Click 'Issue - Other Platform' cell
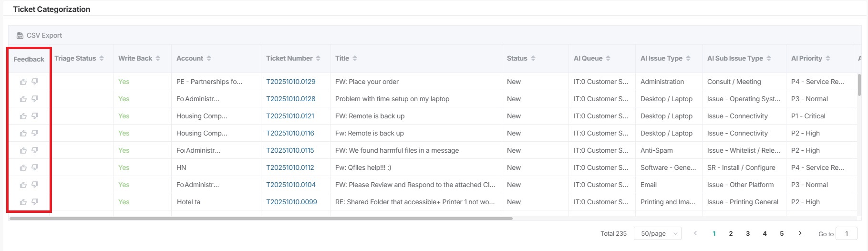 pyautogui.click(x=740, y=185)
